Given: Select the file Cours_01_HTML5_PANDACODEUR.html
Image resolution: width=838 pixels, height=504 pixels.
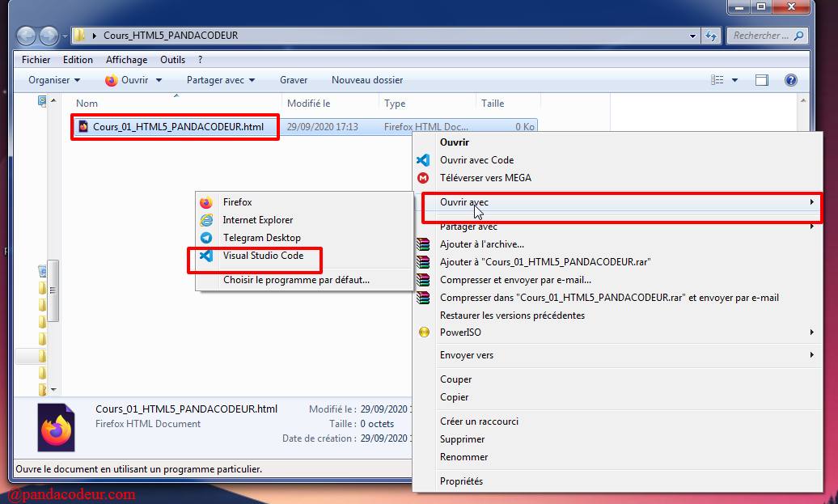Looking at the screenshot, I should [x=178, y=127].
